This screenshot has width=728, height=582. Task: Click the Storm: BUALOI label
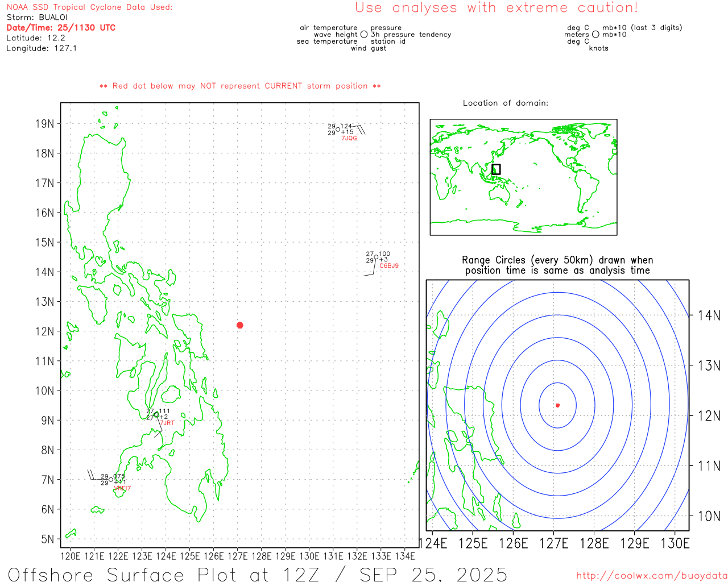[x=37, y=17]
